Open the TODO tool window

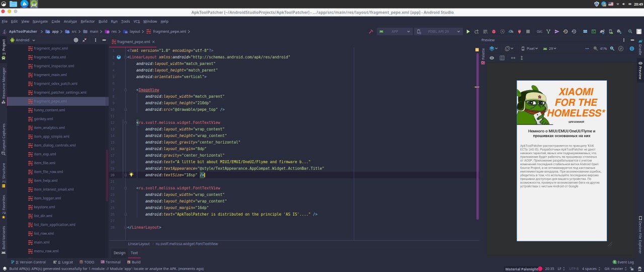[x=87, y=262]
